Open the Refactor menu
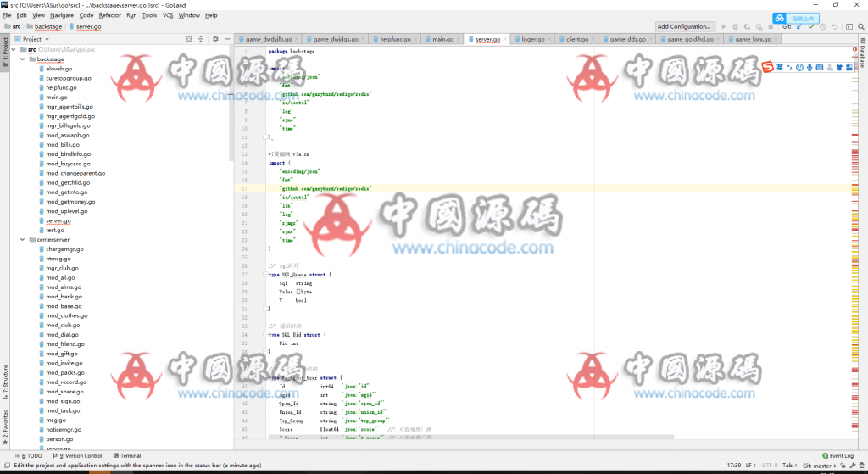The width and height of the screenshot is (868, 474). pos(109,15)
